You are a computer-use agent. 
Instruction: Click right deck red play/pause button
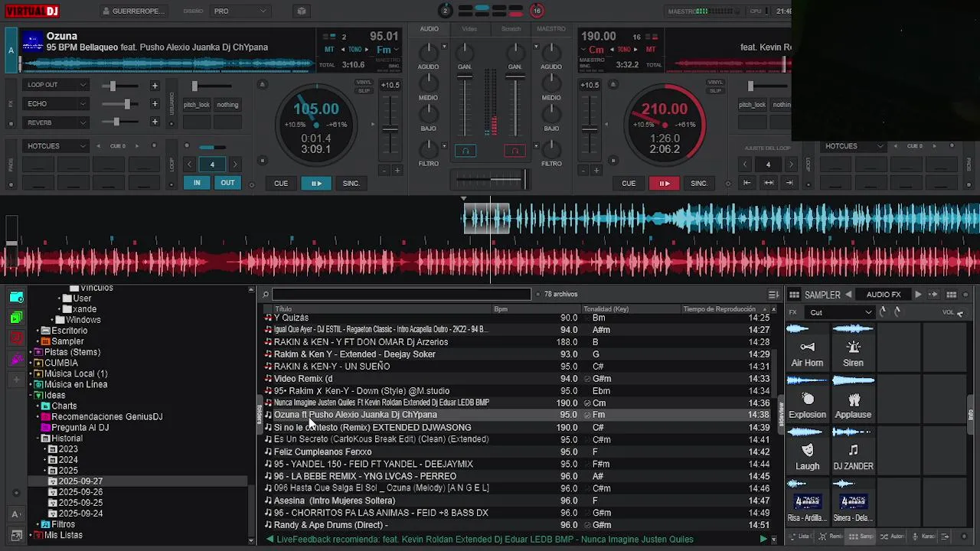[664, 183]
